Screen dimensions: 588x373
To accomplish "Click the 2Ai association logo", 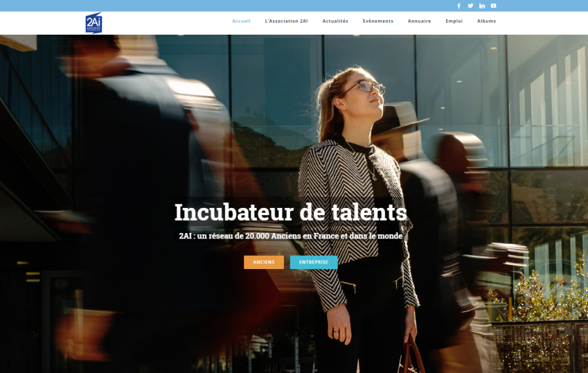I will click(x=93, y=23).
